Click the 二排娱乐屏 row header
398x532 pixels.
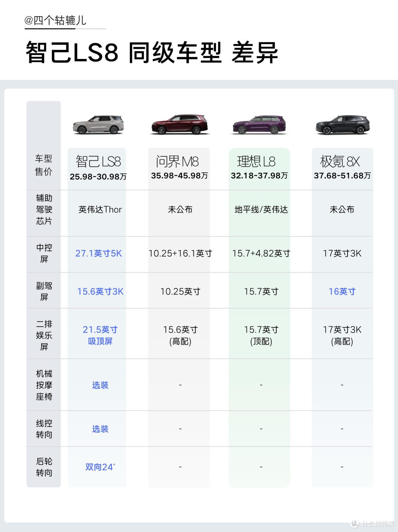pos(44,335)
